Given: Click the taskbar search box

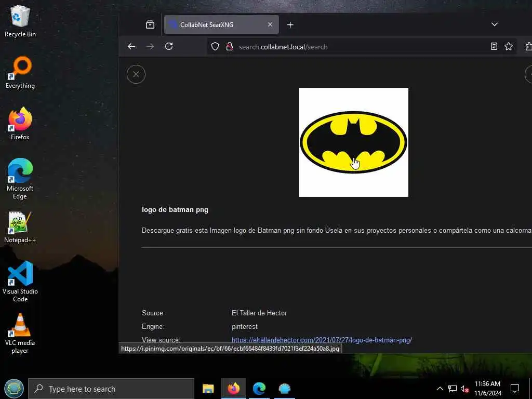Looking at the screenshot, I should (x=111, y=389).
